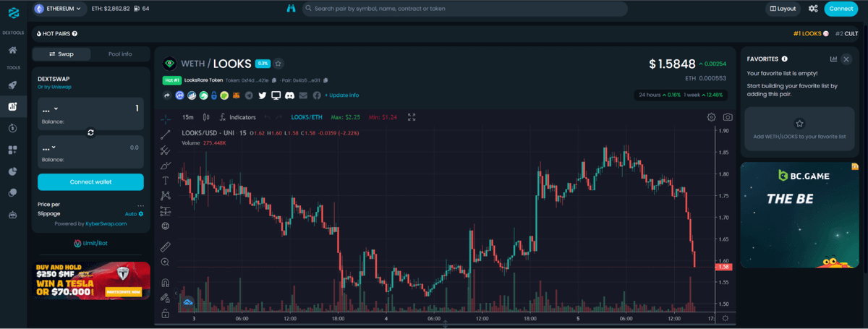Open the Twitter link for LOOKS
This screenshot has width=868, height=329.
[x=263, y=95]
